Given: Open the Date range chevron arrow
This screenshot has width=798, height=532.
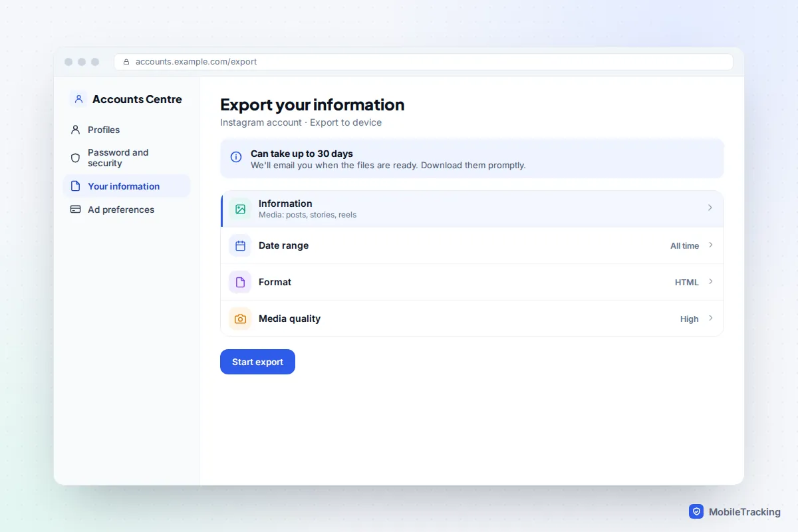Looking at the screenshot, I should point(710,245).
